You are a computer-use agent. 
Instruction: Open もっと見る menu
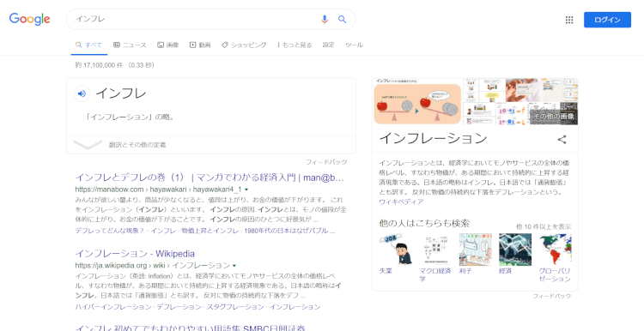tap(295, 45)
